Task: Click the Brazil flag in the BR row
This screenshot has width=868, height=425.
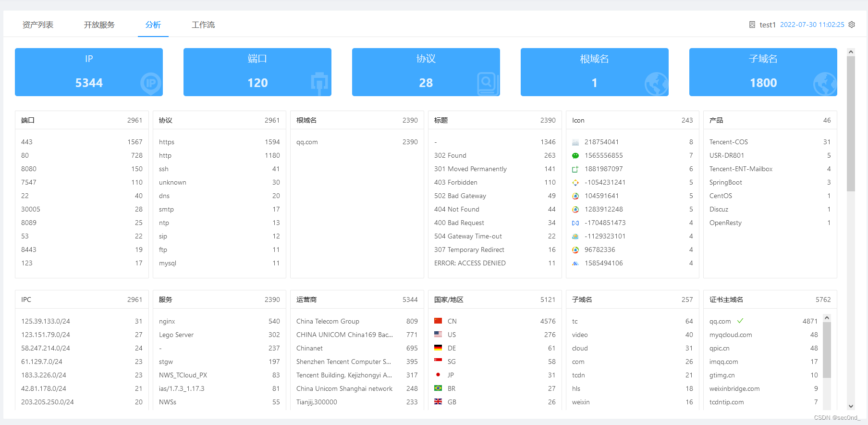Action: [x=438, y=388]
